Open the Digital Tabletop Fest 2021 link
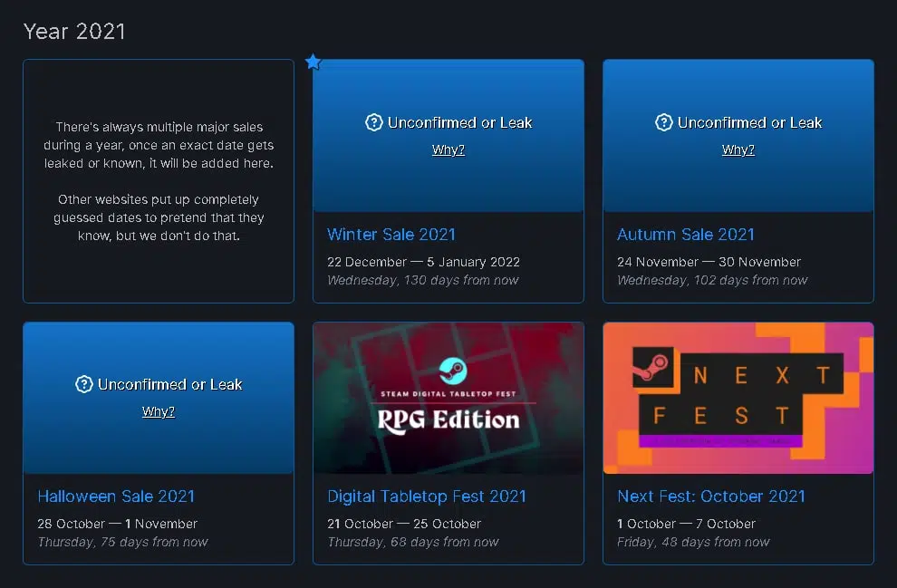 click(x=427, y=496)
